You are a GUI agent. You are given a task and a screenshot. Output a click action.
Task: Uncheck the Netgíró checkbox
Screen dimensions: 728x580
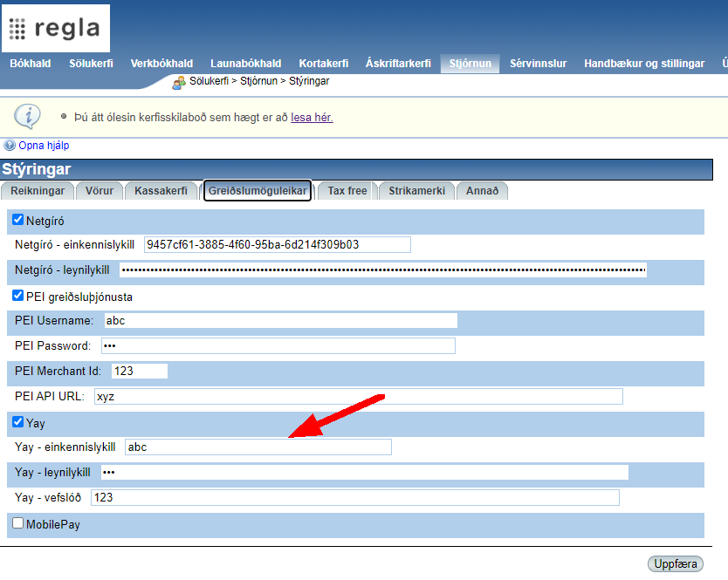pos(18,221)
